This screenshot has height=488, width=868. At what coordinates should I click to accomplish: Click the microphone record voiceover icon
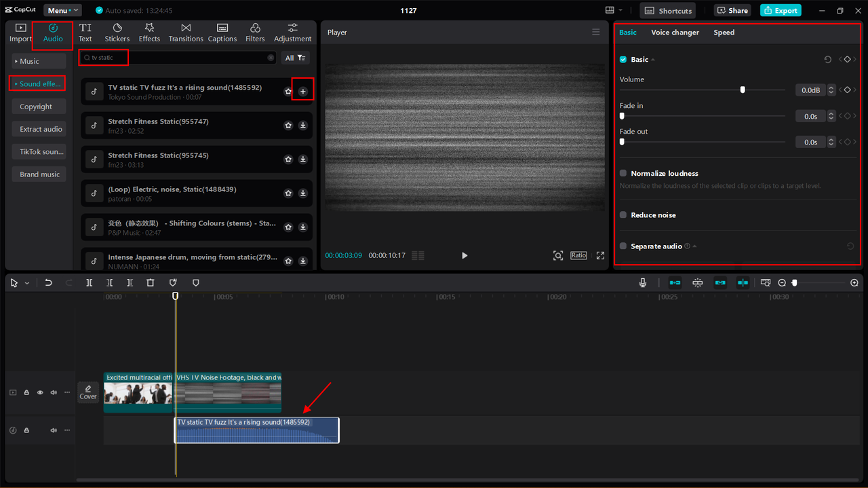pyautogui.click(x=643, y=283)
